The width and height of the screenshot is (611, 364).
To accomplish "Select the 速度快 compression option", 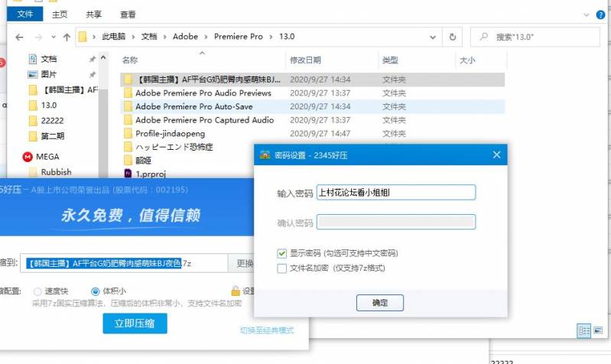I will pyautogui.click(x=37, y=291).
